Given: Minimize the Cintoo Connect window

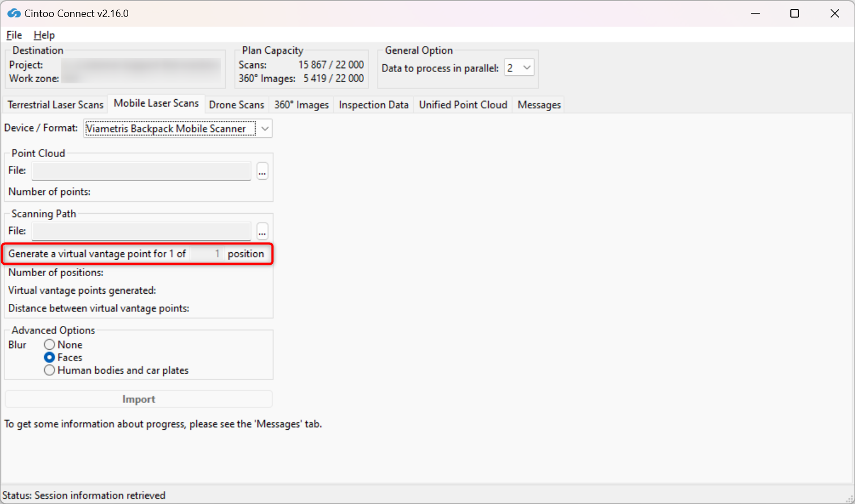Looking at the screenshot, I should 755,14.
